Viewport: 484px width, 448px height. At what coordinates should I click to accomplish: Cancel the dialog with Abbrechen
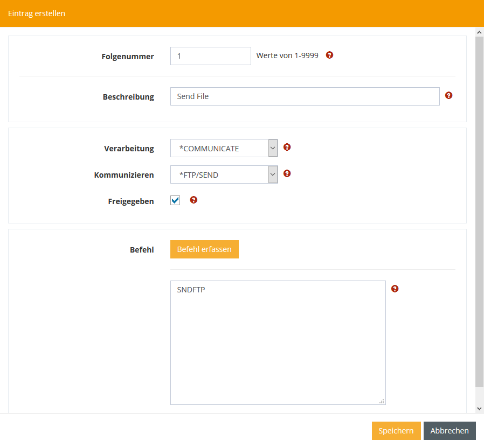[450, 431]
